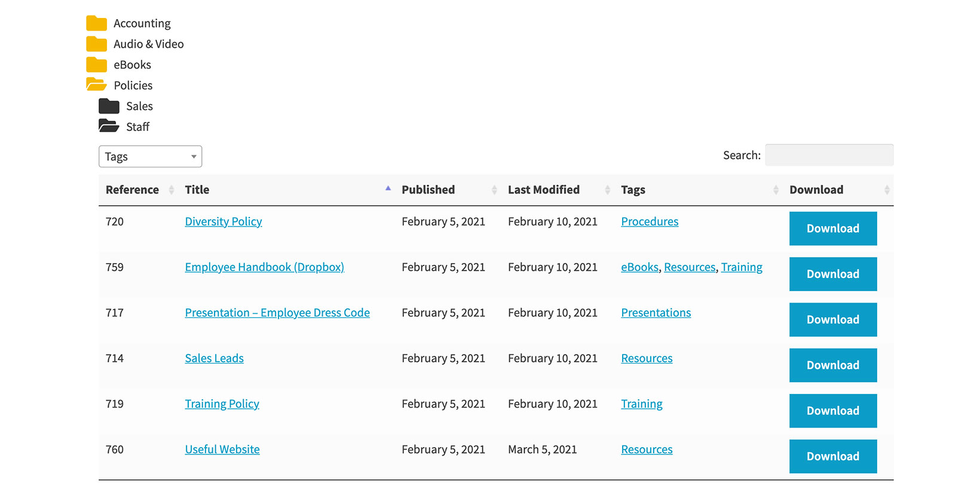Open the Tags filter dropdown
Image resolution: width=980 pixels, height=501 pixels.
pos(150,157)
